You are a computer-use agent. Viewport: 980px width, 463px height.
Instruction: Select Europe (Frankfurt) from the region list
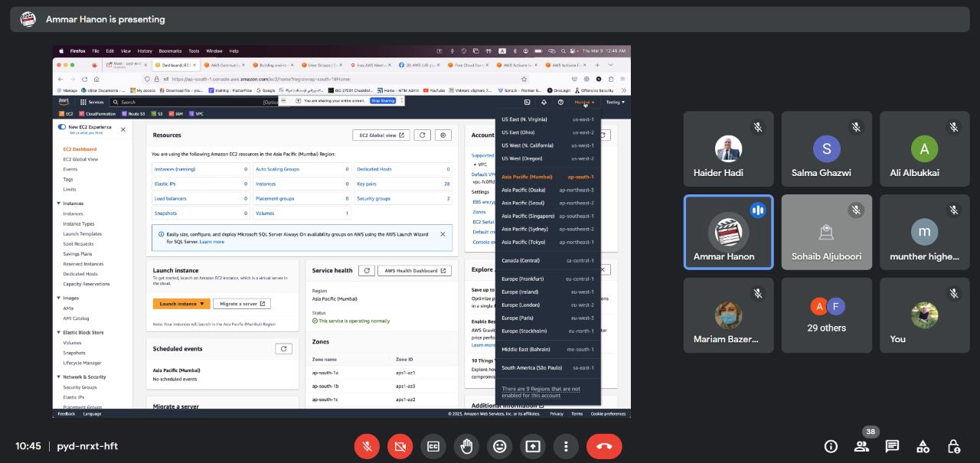tap(522, 279)
